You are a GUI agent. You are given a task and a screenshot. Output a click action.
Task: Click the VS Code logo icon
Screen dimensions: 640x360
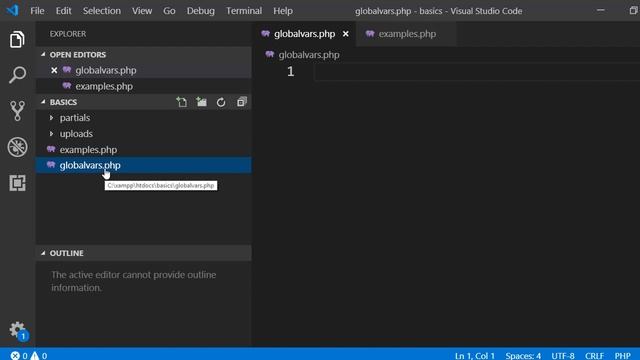pyautogui.click(x=12, y=10)
